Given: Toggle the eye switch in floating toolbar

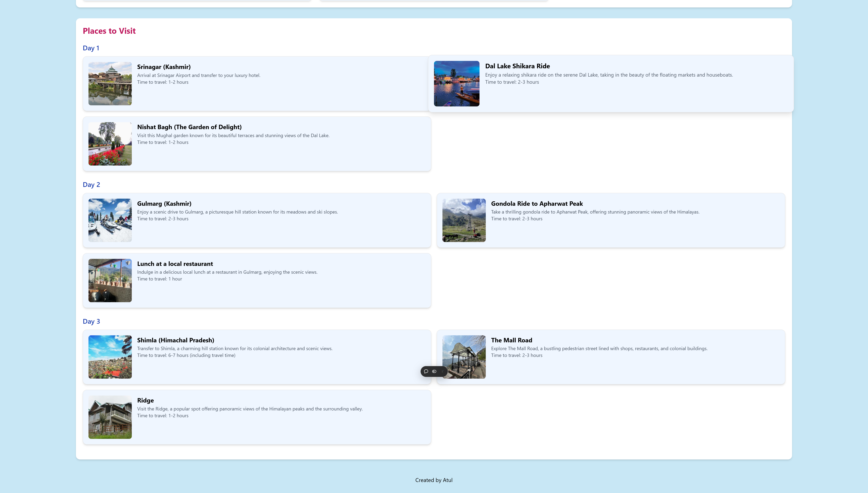Looking at the screenshot, I should pos(434,371).
